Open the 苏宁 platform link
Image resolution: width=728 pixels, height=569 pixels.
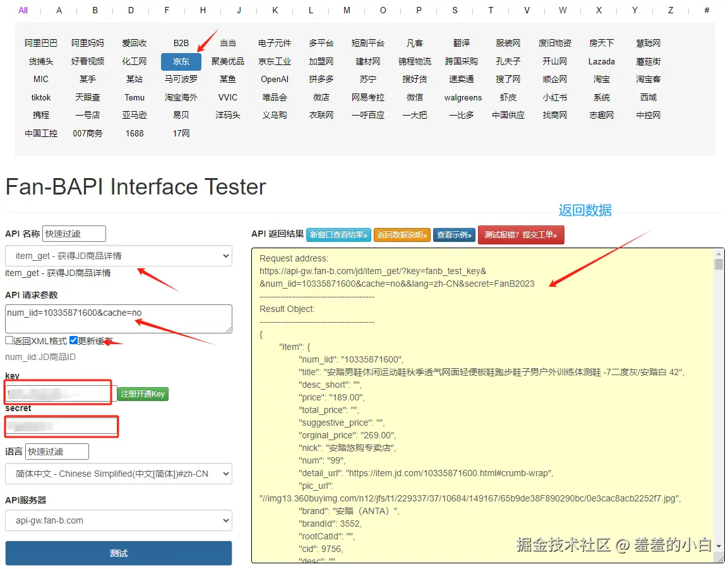(367, 80)
